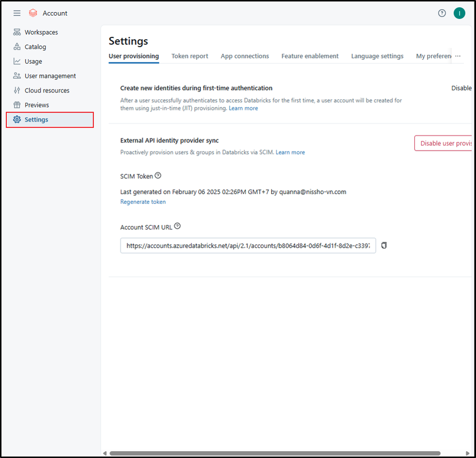476x458 pixels.
Task: Open the user profile avatar
Action: 459,13
